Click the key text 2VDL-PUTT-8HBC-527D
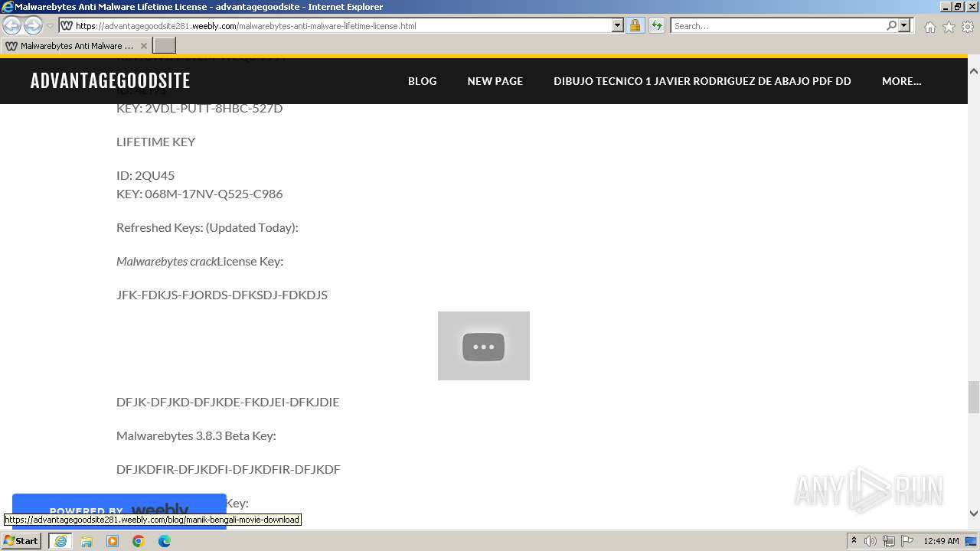 tap(214, 108)
